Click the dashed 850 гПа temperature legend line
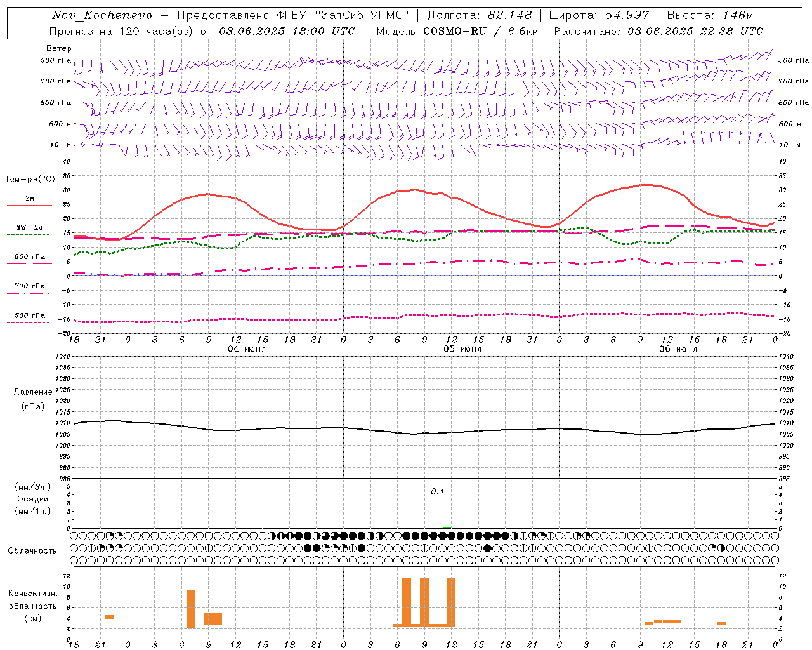The image size is (812, 650). click(x=29, y=263)
